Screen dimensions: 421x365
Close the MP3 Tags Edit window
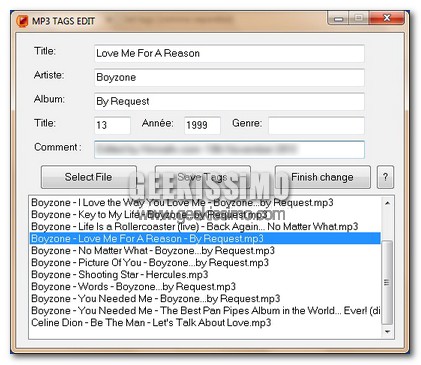point(387,18)
